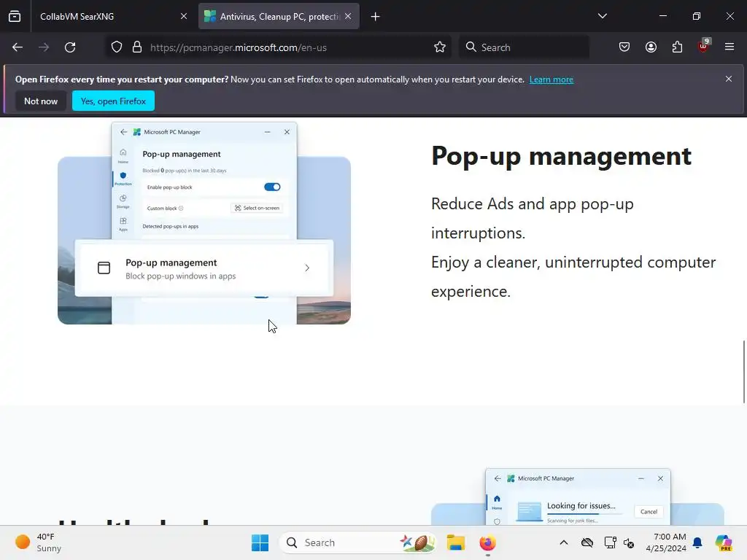Click back arrow in lower PC Manager window
This screenshot has height=560, width=747.
pos(498,478)
